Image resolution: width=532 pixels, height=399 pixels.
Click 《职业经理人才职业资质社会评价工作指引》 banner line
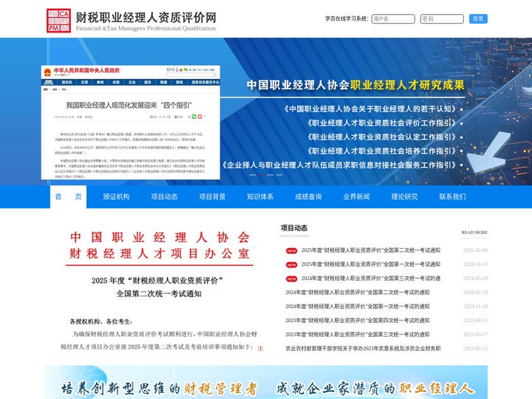(383, 123)
